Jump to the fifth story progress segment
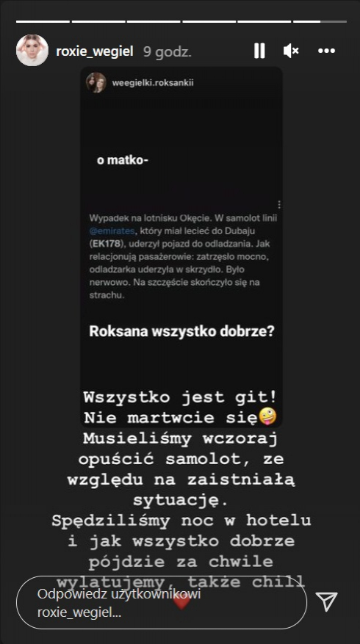The image size is (360, 644). pyautogui.click(x=264, y=21)
